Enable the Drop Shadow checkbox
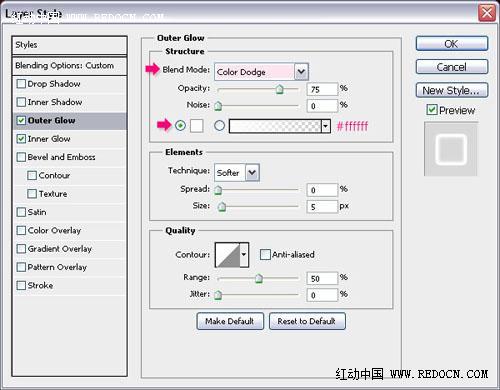 click(x=21, y=84)
